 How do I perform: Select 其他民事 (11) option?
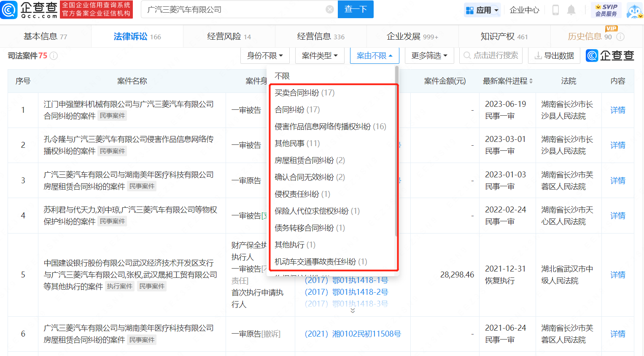[297, 144]
